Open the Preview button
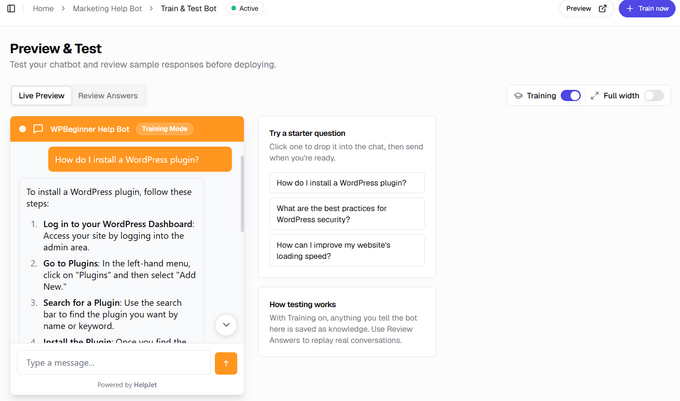Viewport: 680px width, 401px height. click(x=586, y=9)
